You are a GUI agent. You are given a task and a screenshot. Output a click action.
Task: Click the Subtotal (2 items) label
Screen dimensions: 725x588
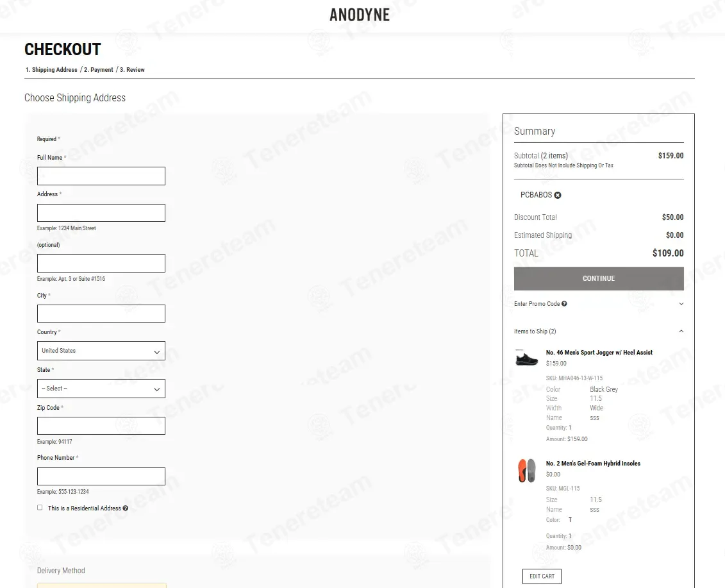pos(541,156)
